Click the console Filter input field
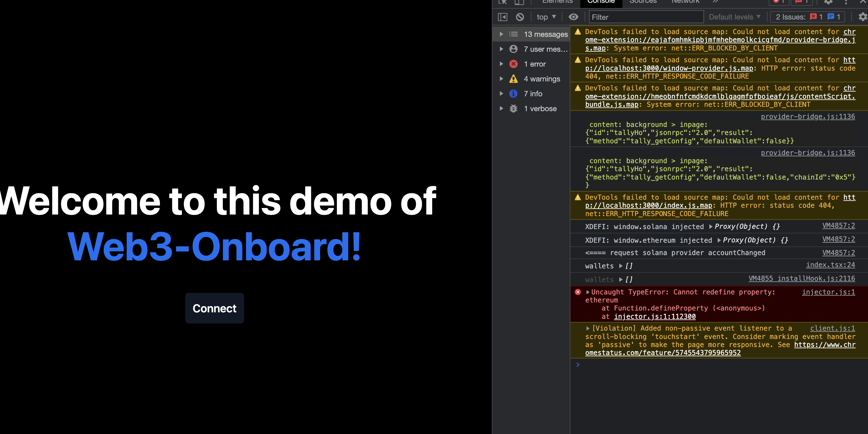868x434 pixels. [x=646, y=17]
